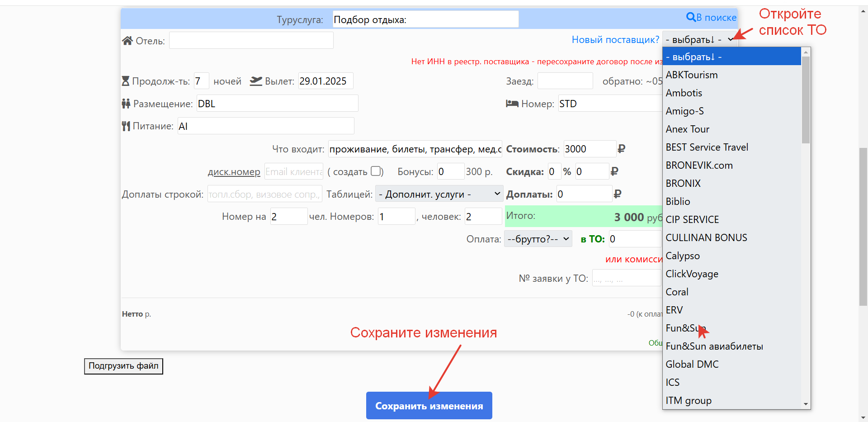Click the fork and knife icon by Питание
868x422 pixels.
(x=126, y=126)
